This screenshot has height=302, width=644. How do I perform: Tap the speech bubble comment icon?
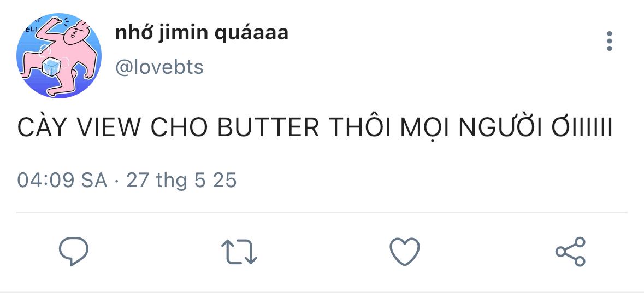[x=74, y=252]
